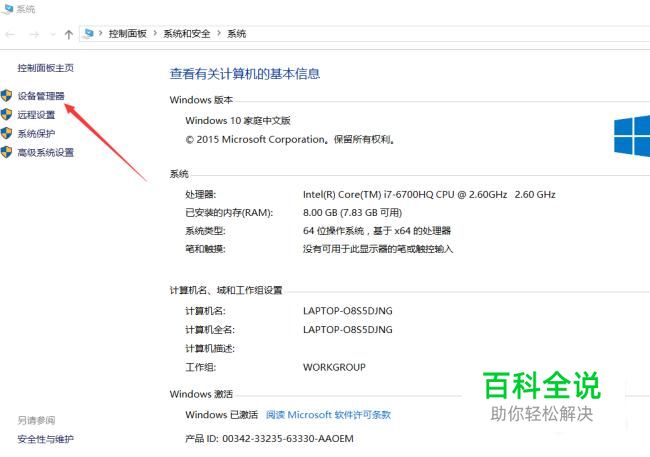650x457 pixels.
Task: Click the 工作组: label
Action: pos(201,367)
